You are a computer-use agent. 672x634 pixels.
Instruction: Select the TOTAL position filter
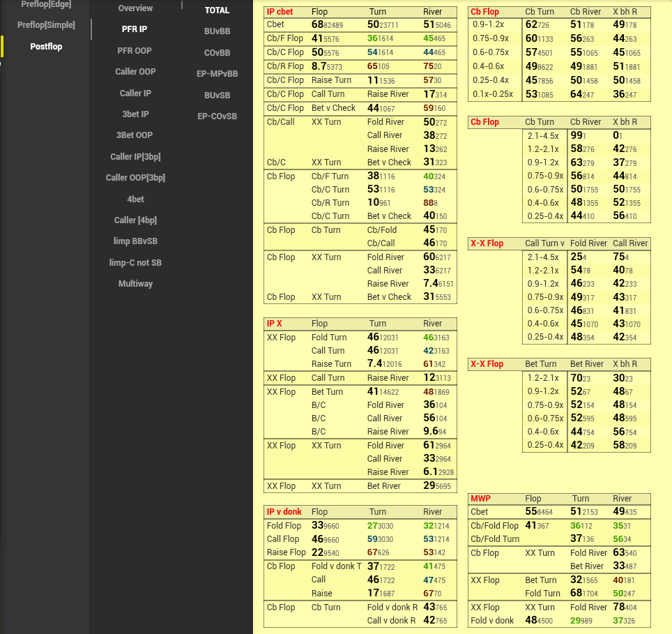217,10
